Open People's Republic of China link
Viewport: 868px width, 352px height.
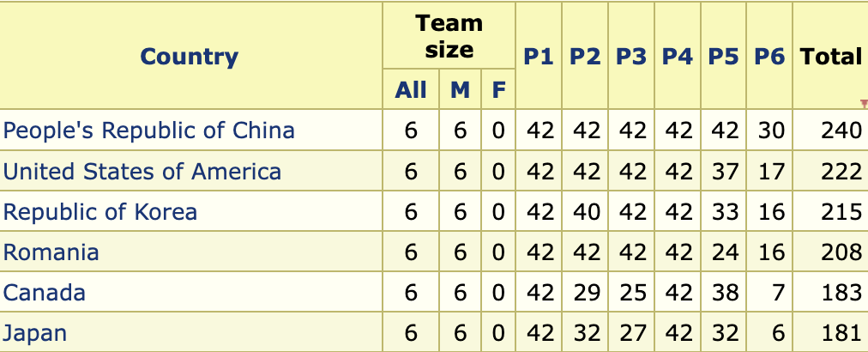tap(149, 130)
